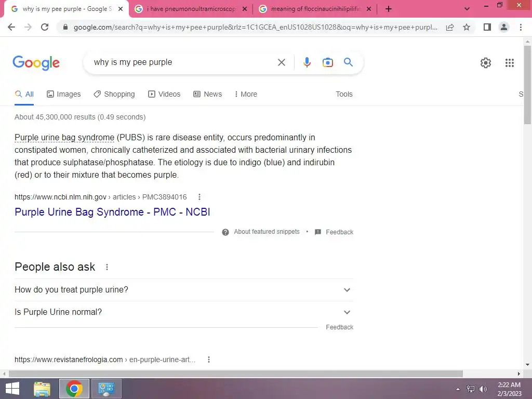Open File Explorer from the taskbar
Viewport: 532px width, 399px height.
[42, 389]
